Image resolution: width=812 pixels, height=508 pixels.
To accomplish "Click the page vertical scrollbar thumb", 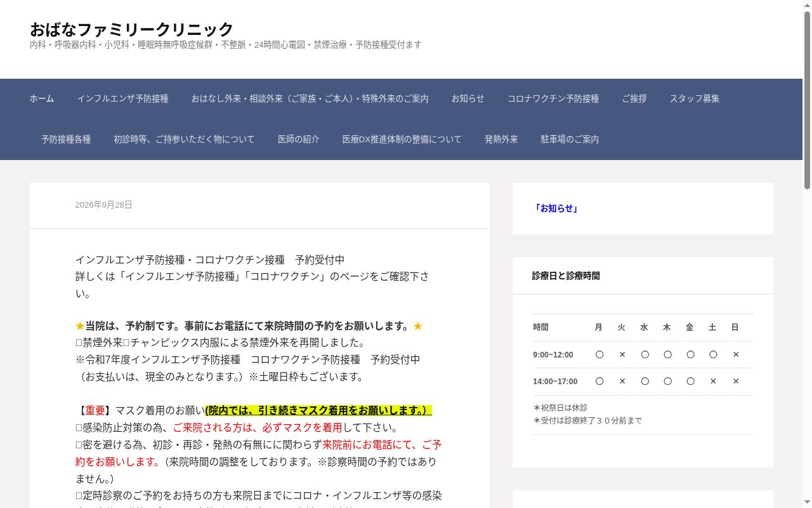I will coord(807,100).
